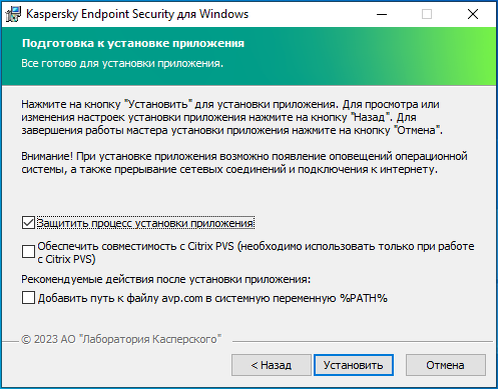498x389 pixels.
Task: Click the header 'Подготовка к установке приложения'
Action: (x=133, y=43)
